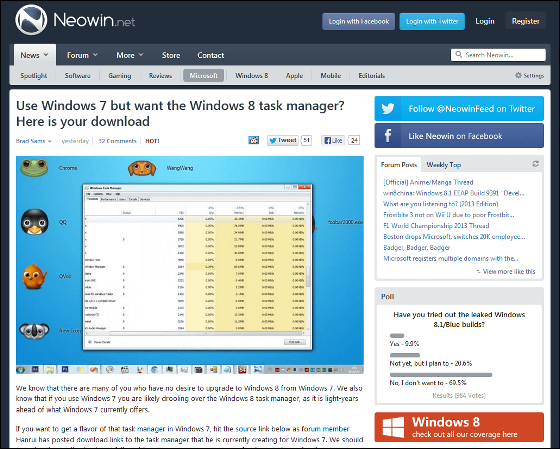Click Not yet, but I plan to bar
The width and height of the screenshot is (560, 449).
tap(405, 355)
